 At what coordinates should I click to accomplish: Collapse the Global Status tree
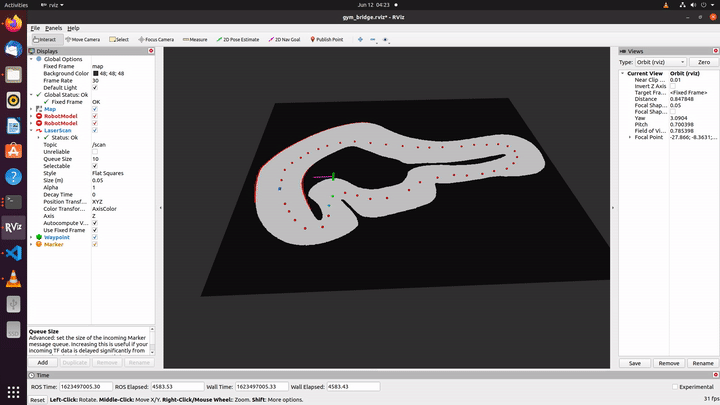[32, 95]
